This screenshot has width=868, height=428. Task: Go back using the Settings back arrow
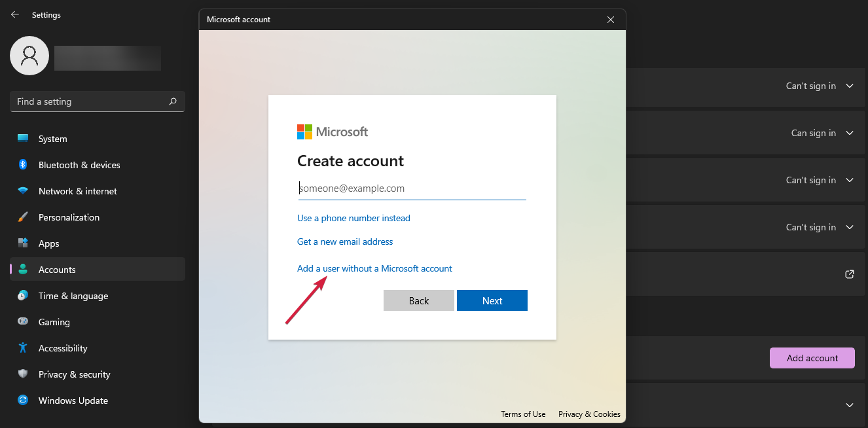tap(14, 14)
